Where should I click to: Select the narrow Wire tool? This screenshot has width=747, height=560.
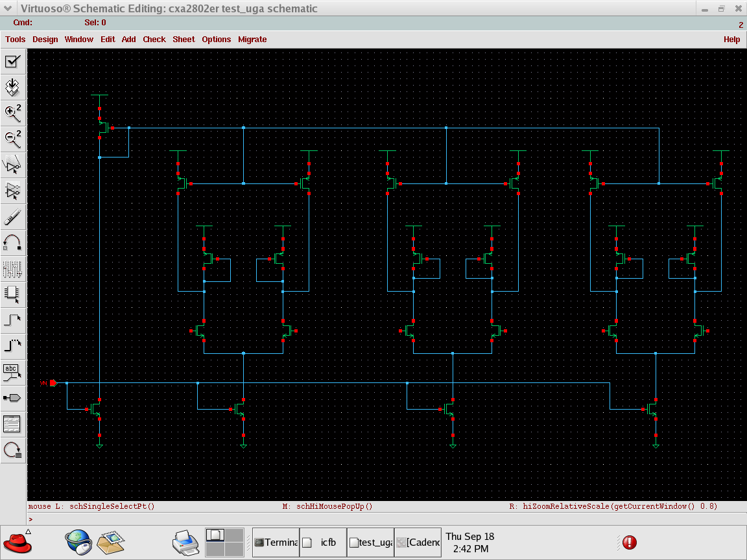(x=13, y=320)
